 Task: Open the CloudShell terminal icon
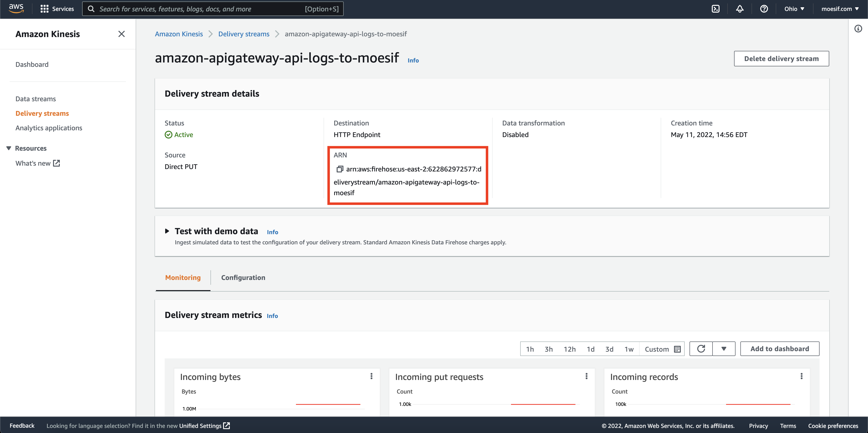coord(715,9)
